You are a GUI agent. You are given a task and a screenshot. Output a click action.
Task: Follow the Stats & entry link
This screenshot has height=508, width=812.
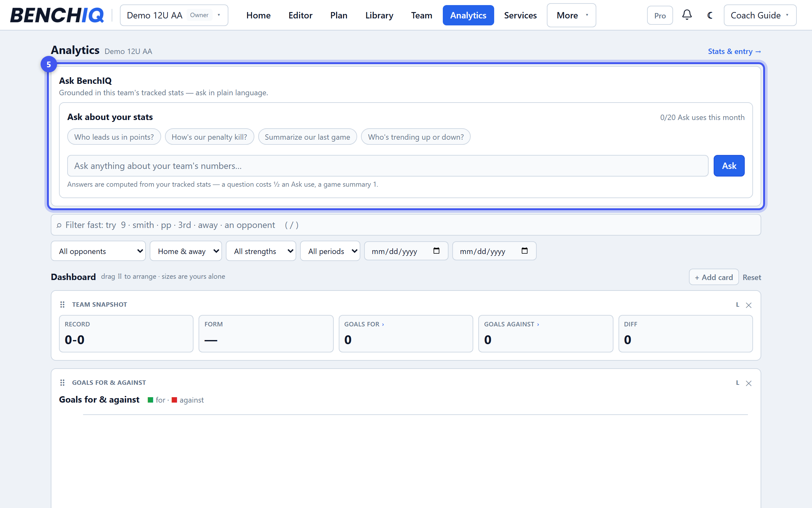734,51
